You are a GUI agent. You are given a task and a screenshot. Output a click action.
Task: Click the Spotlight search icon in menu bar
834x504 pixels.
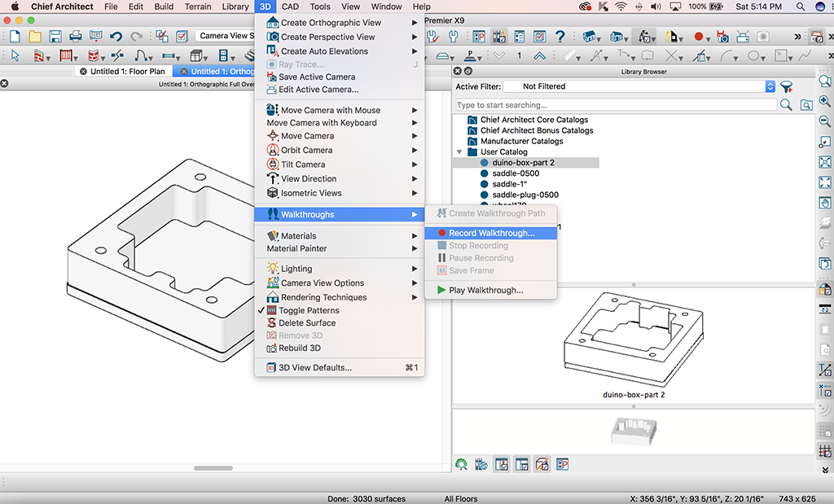point(800,7)
